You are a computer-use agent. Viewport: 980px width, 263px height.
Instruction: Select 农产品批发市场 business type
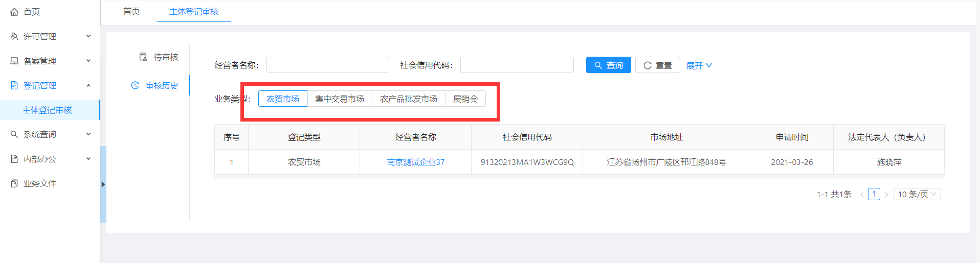tap(408, 99)
